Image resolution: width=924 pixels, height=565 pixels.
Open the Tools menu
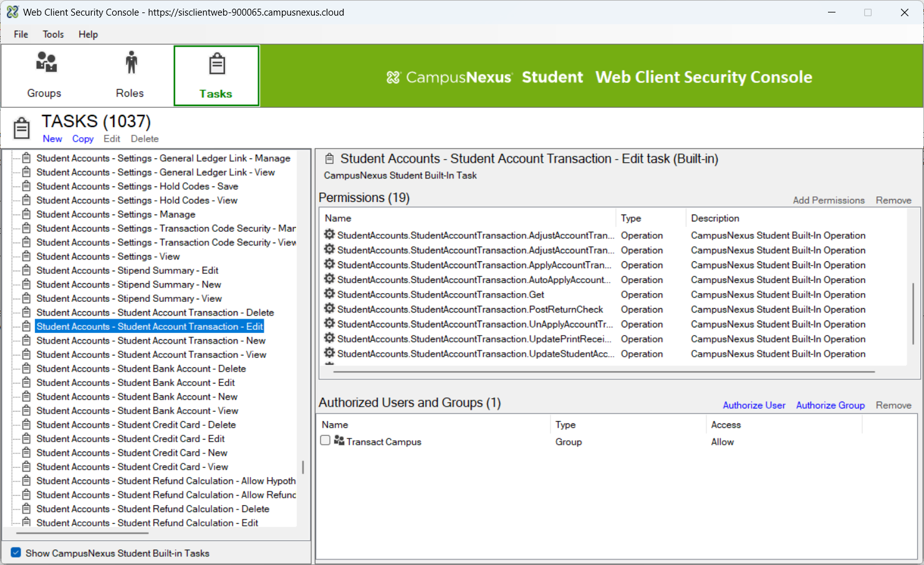[x=53, y=34]
